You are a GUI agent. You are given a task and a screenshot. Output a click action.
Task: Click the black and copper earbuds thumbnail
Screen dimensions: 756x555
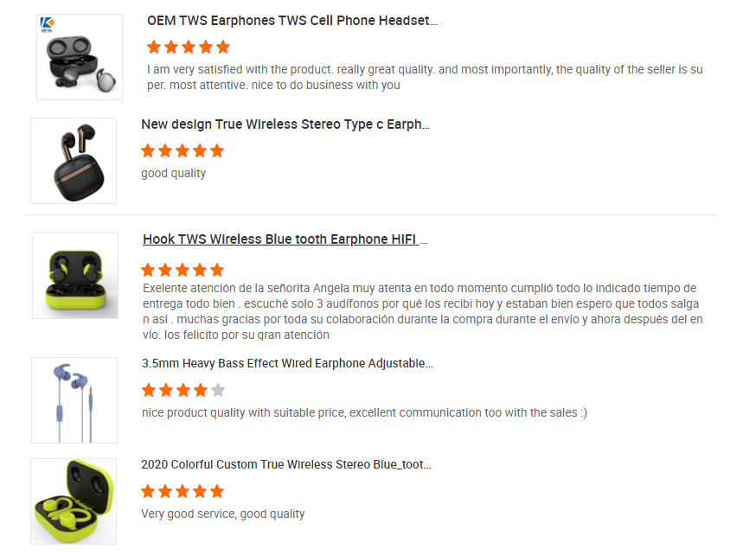coord(74,161)
